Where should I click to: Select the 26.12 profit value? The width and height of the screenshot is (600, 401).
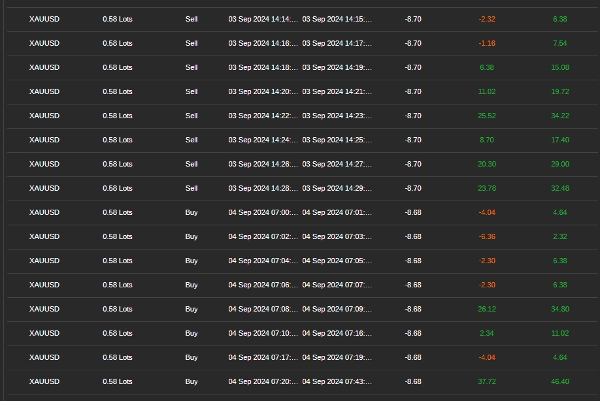[487, 309]
